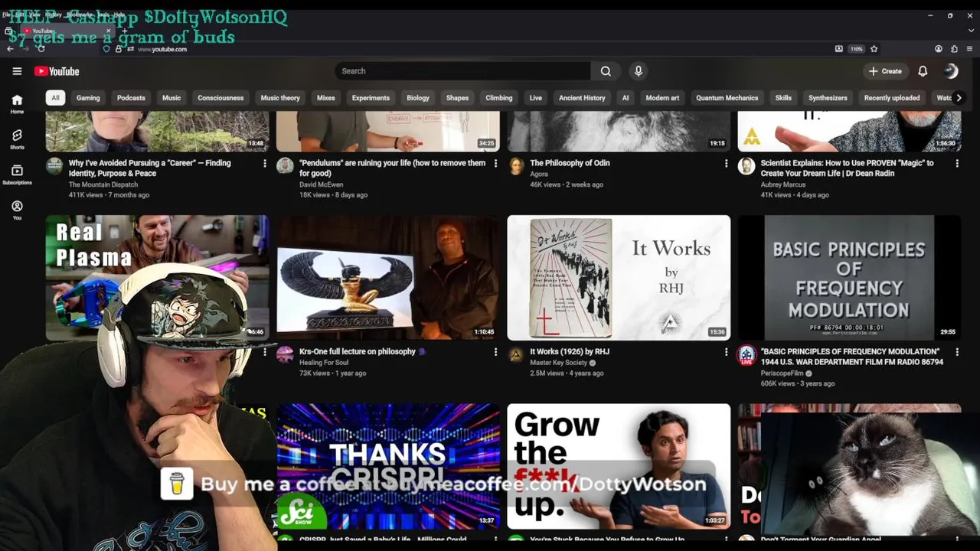Open the Agora channel avatar
The image size is (980, 551).
coord(515,166)
